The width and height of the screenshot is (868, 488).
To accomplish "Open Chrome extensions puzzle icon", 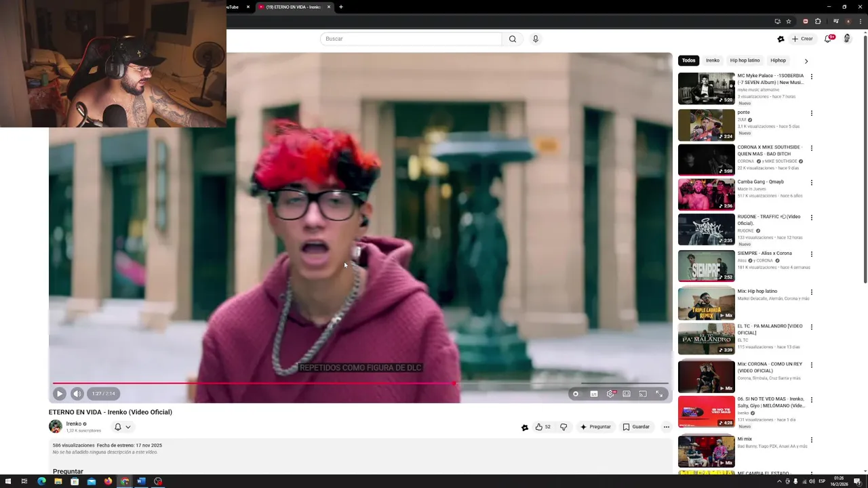I will click(x=818, y=21).
